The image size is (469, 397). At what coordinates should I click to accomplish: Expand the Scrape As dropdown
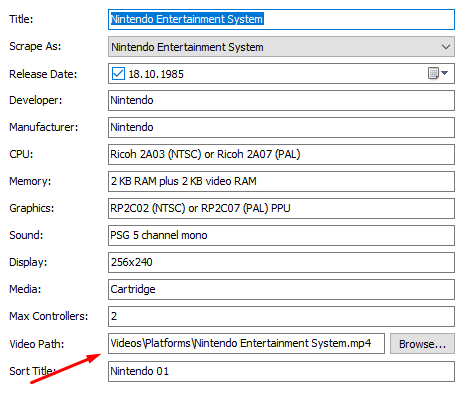446,47
